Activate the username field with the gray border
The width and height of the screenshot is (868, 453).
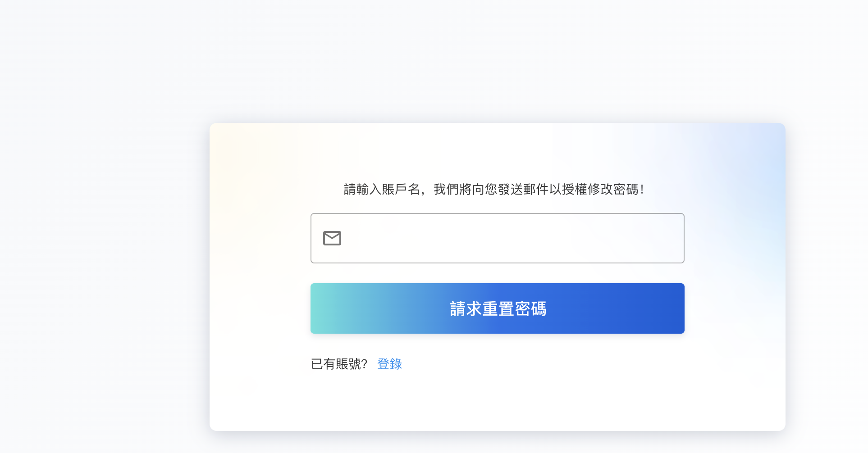[x=498, y=238]
